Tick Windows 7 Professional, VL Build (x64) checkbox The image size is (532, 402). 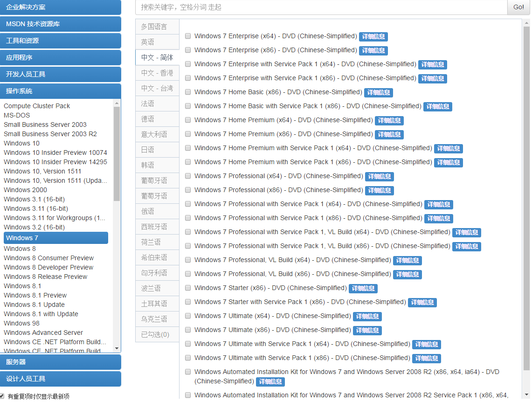tap(187, 260)
